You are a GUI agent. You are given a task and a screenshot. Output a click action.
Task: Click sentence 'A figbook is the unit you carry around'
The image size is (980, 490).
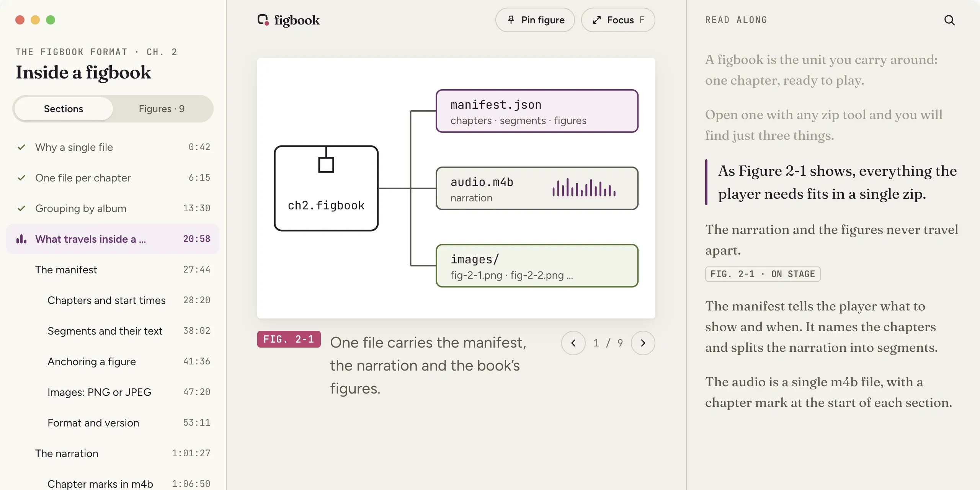click(x=822, y=70)
